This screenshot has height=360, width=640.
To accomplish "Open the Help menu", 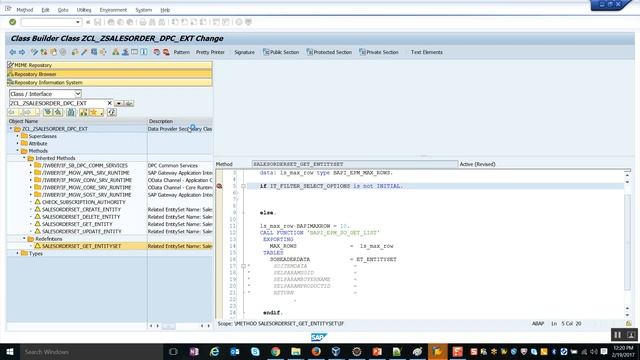I will click(x=165, y=10).
